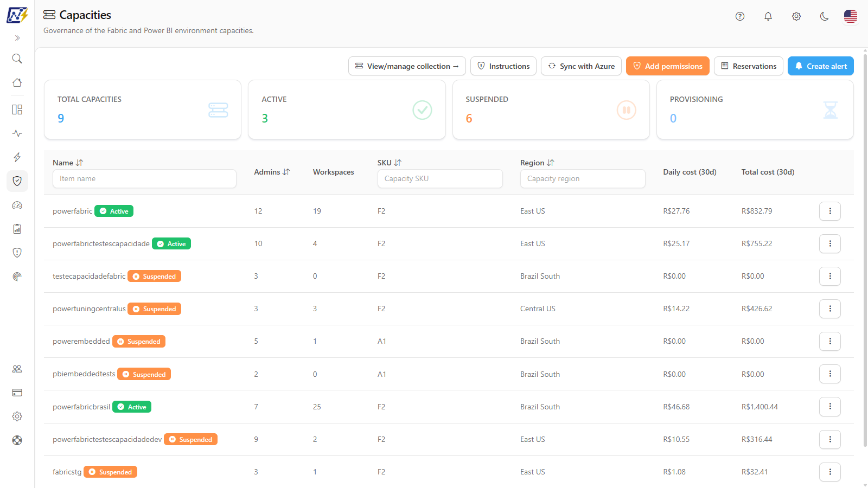
Task: Focus the Item name filter field
Action: (144, 178)
